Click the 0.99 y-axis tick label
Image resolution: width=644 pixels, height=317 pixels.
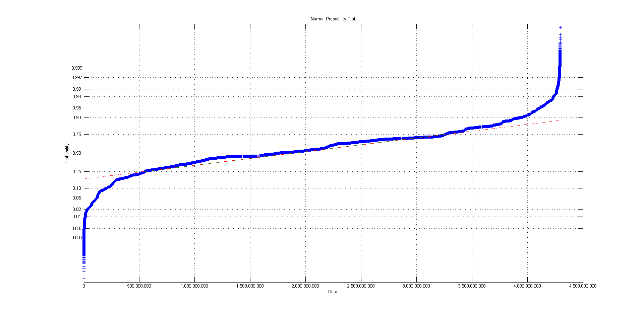pos(77,89)
